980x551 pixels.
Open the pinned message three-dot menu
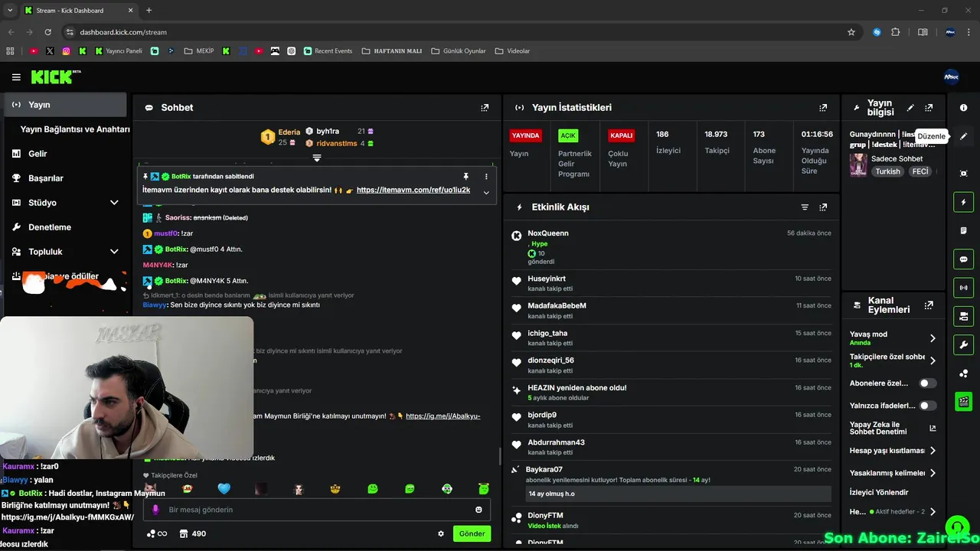(x=486, y=176)
